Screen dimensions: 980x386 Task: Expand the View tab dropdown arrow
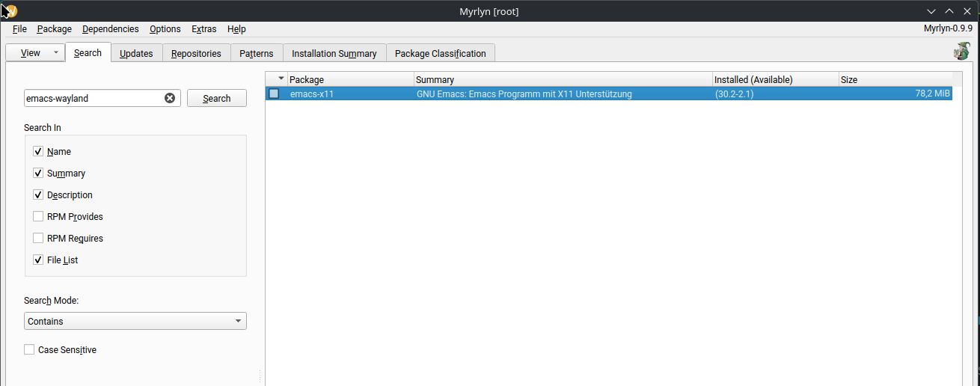(55, 53)
